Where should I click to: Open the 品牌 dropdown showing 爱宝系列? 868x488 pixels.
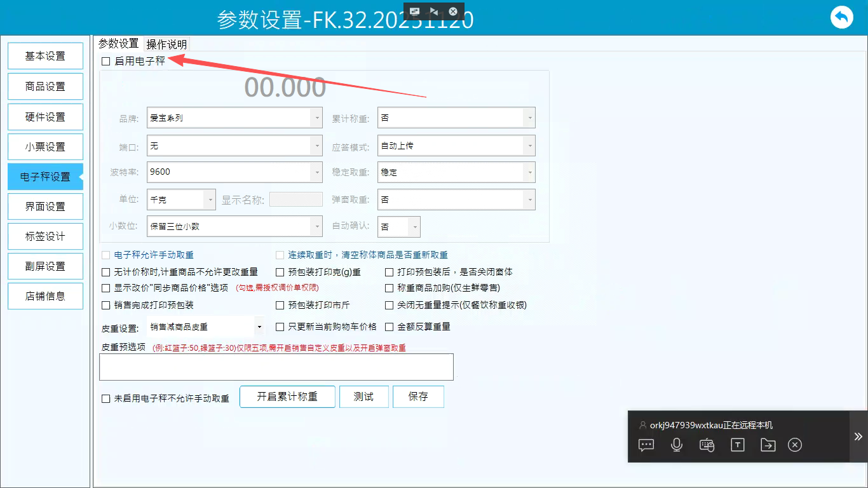234,118
